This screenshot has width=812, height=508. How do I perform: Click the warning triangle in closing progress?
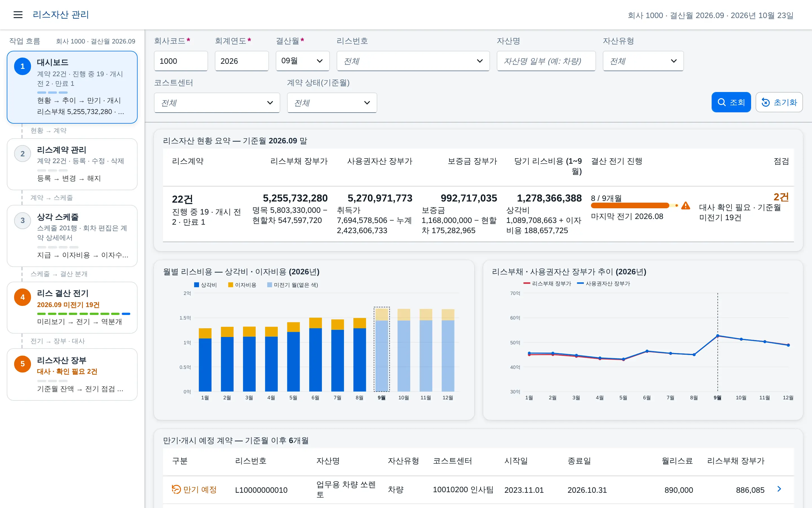click(686, 206)
